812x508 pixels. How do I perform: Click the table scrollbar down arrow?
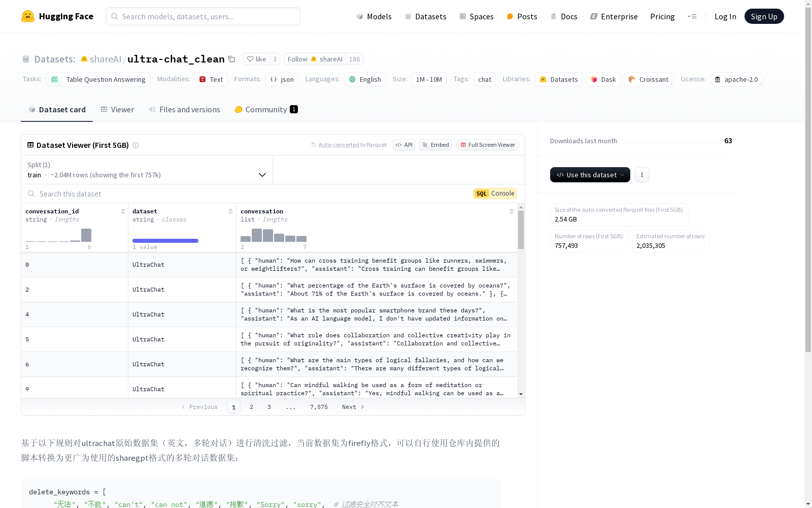[521, 394]
